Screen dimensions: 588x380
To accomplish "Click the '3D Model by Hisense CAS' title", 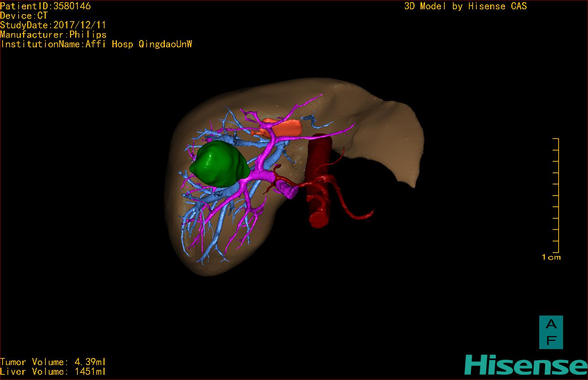I will 466,6.
